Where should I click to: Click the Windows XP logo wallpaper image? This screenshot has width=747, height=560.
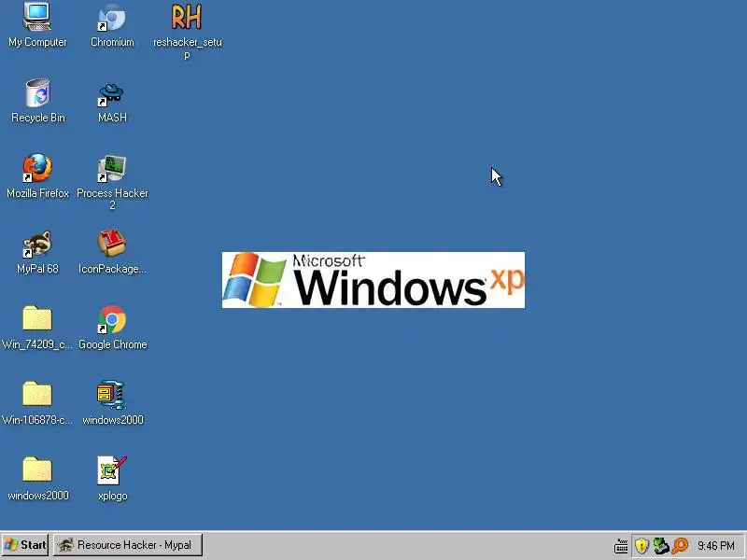tap(373, 280)
